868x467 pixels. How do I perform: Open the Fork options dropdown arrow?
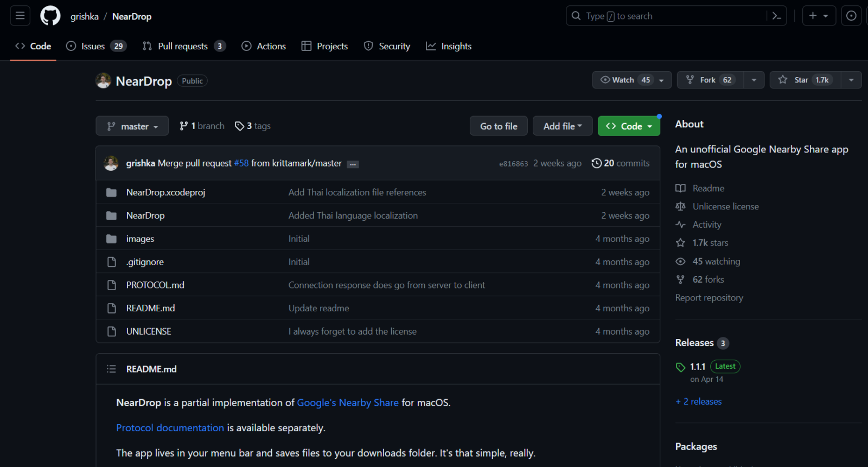coord(754,80)
